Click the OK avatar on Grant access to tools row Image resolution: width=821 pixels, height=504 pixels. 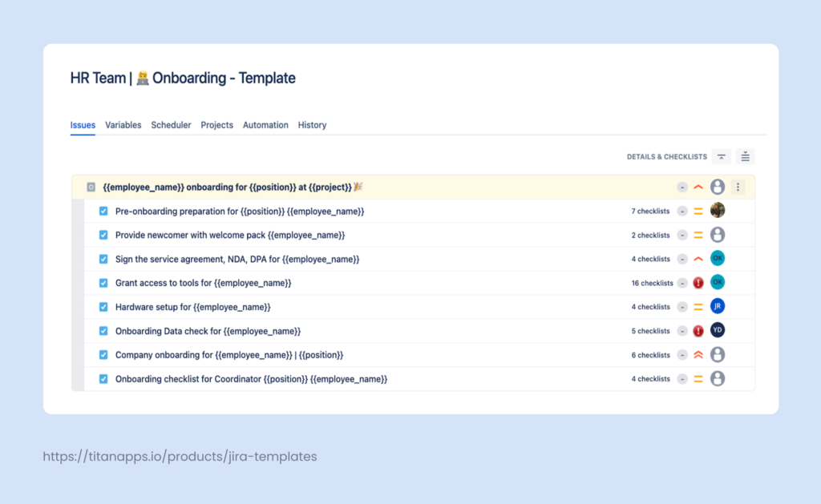[x=718, y=282]
